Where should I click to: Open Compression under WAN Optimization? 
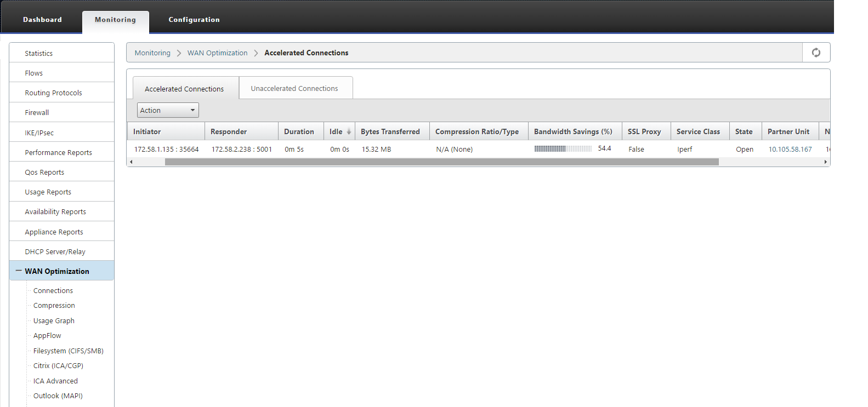54,305
